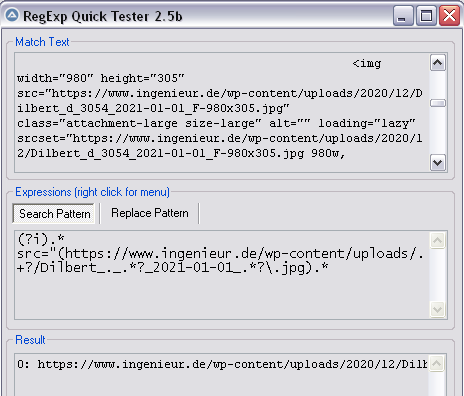Image resolution: width=464 pixels, height=396 pixels.
Task: Maximize the RegExp Quick Tester window
Action: 426,16
